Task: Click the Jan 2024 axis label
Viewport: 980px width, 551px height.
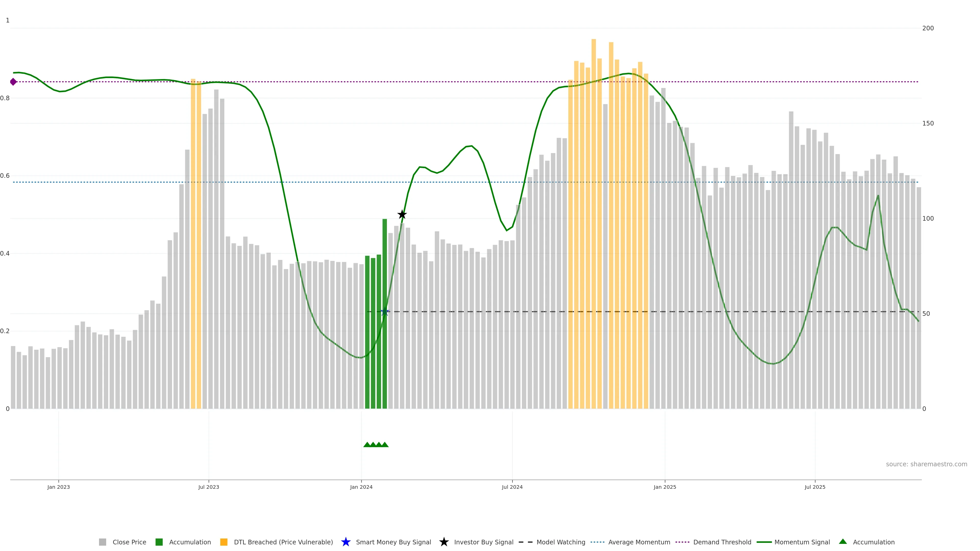Action: pos(361,487)
